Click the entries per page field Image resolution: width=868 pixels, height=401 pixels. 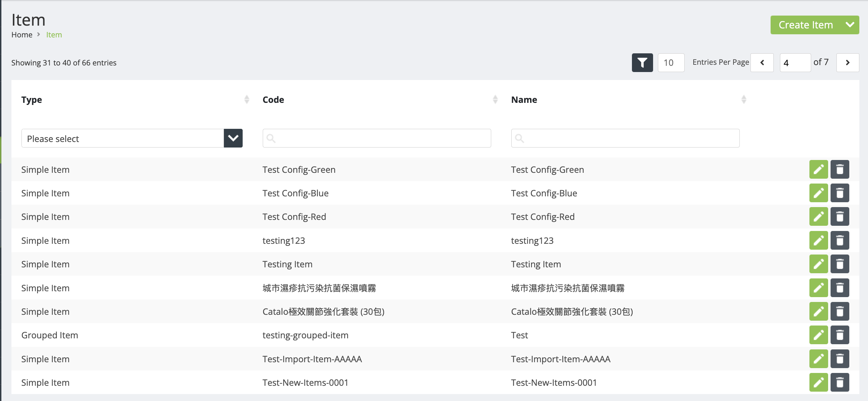point(671,63)
